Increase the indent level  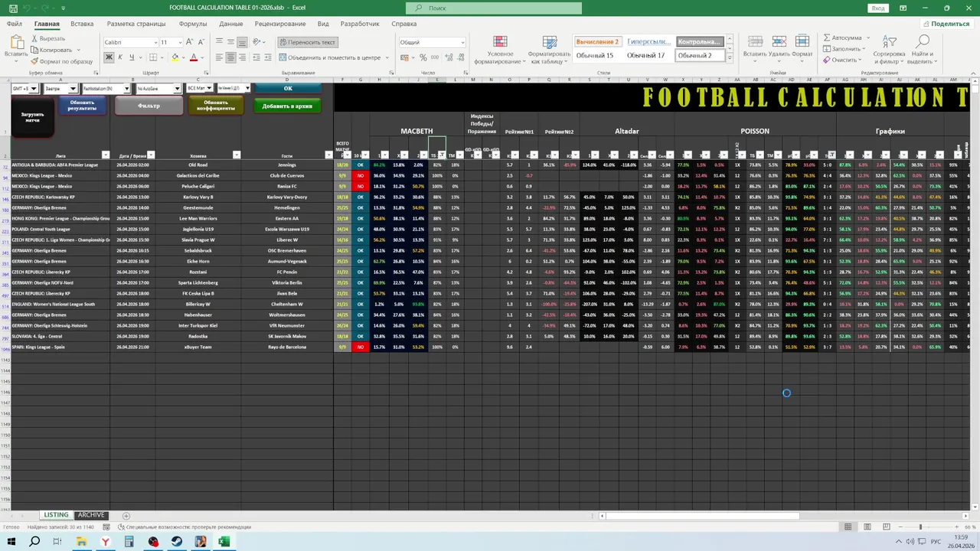tap(268, 57)
